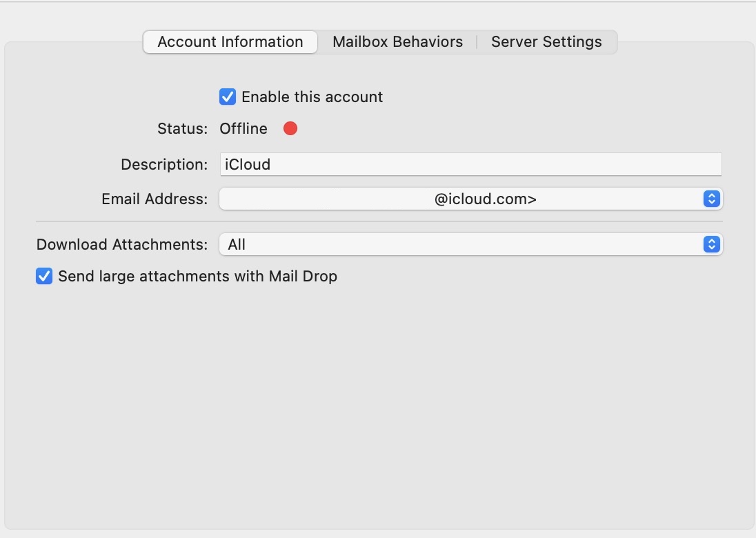
Task: Click the blue arrows on Download Attachments popup
Action: (x=712, y=244)
